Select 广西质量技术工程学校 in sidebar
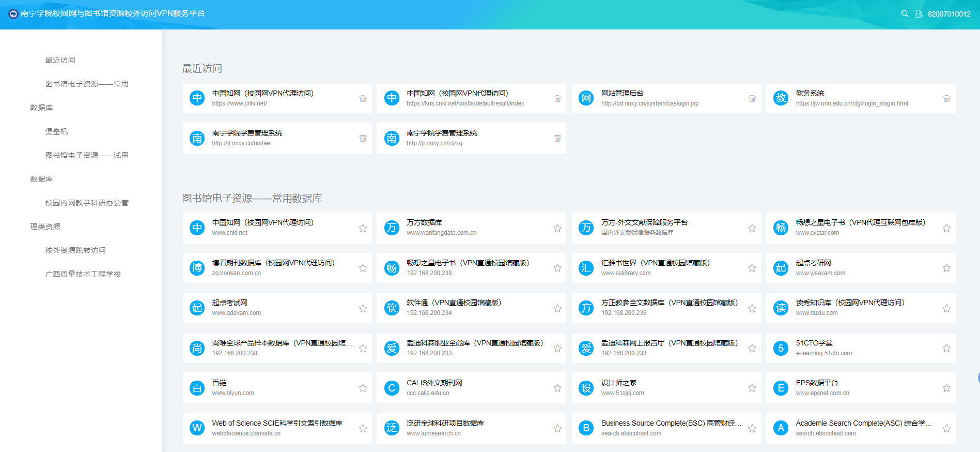This screenshot has height=452, width=980. pyautogui.click(x=83, y=274)
